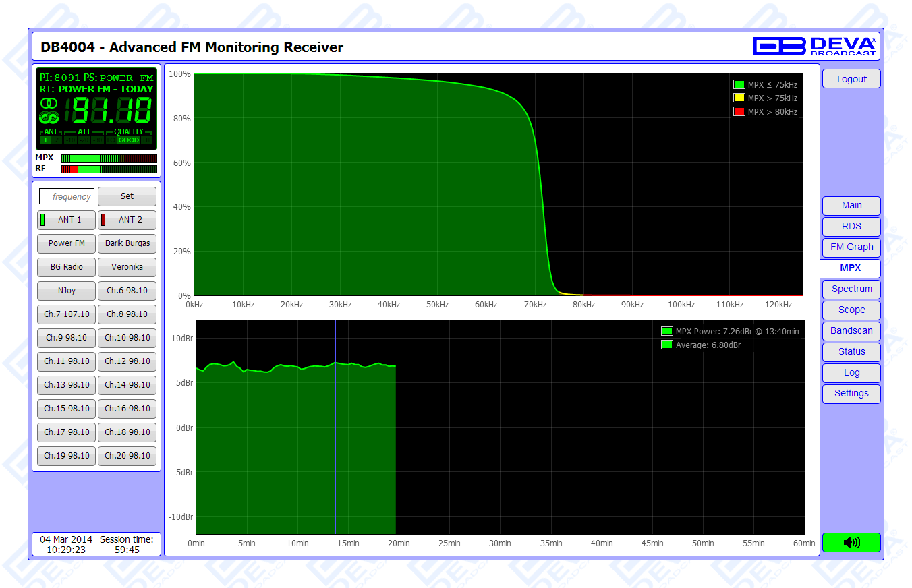
Task: Click the MPX level meter bar
Action: (109, 158)
